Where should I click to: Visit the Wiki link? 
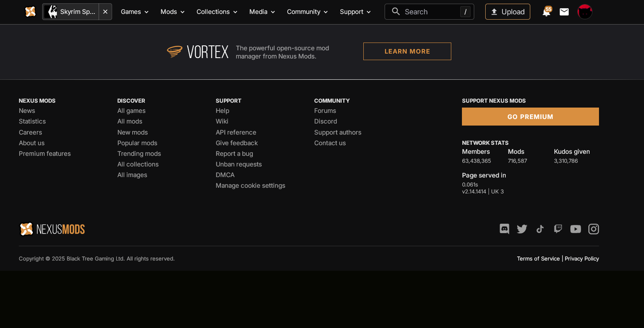coord(222,121)
